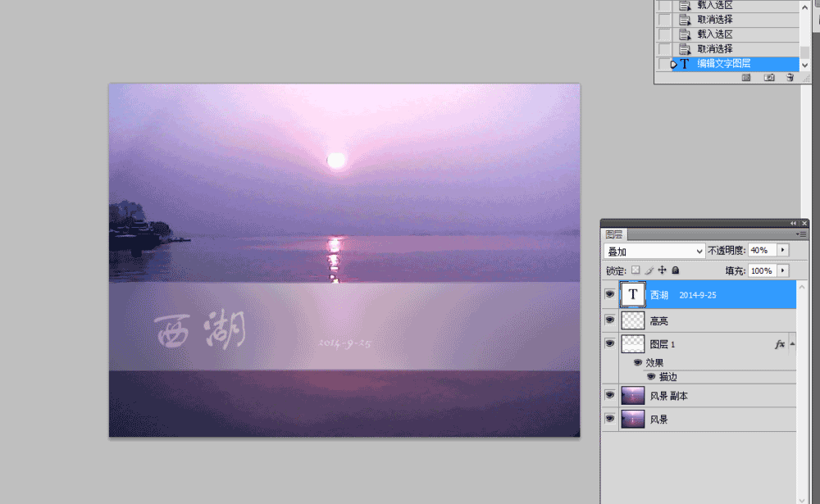Open the 填充 fill slider arrow

pyautogui.click(x=783, y=270)
